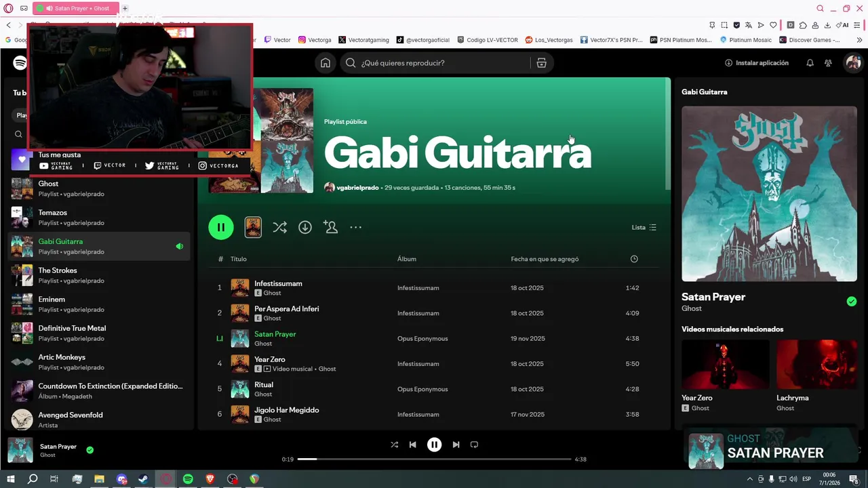The height and width of the screenshot is (488, 868).
Task: Open the notifications bell
Action: pos(810,63)
